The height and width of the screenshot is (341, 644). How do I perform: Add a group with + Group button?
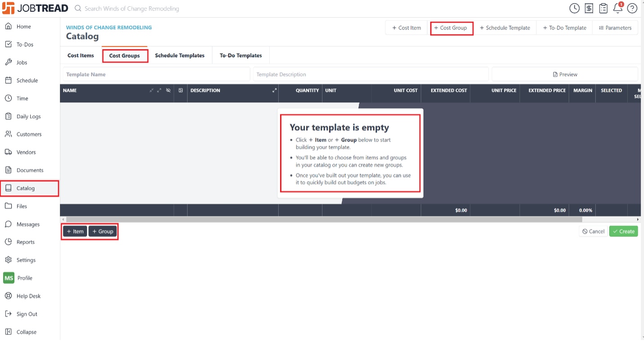point(103,232)
